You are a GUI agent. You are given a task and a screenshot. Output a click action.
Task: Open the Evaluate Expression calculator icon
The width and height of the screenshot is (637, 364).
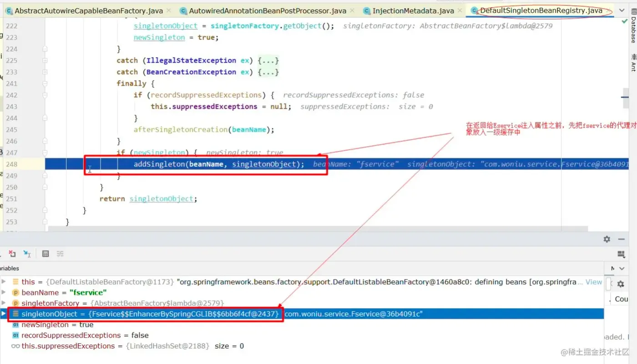tap(45, 254)
